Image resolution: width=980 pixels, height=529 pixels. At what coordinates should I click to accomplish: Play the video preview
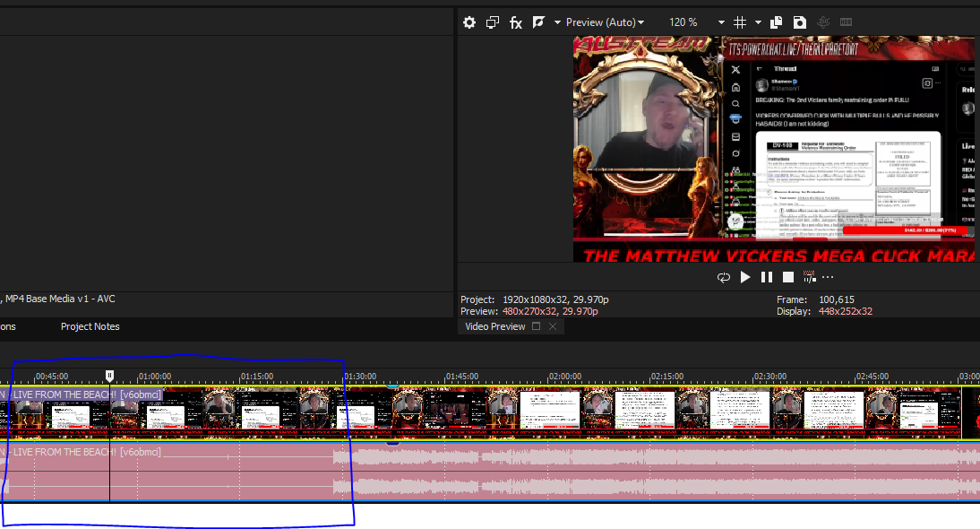tap(745, 277)
